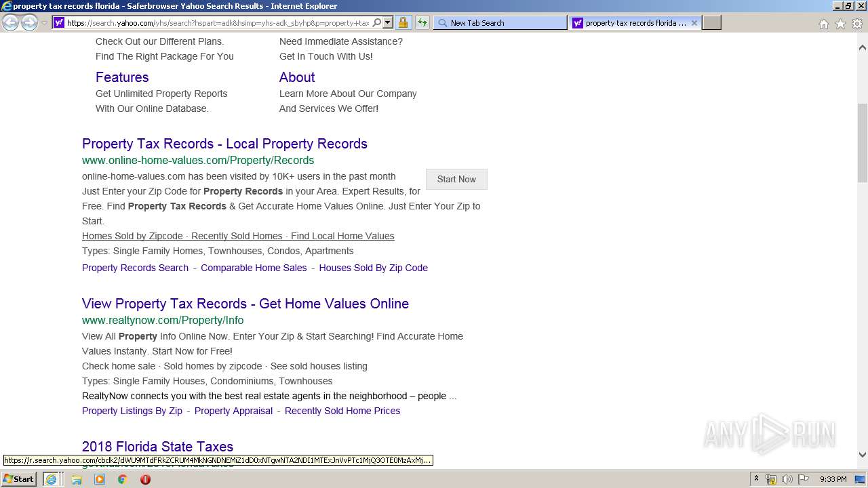The height and width of the screenshot is (488, 868).
Task: Open the network tray icon
Action: [771, 479]
